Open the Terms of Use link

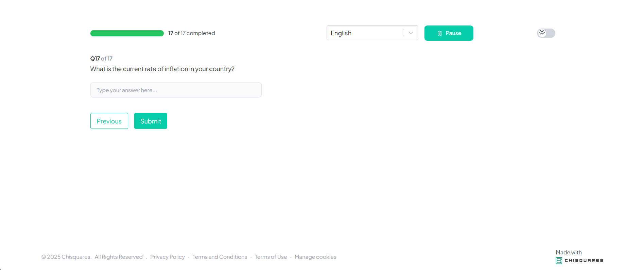point(271,257)
